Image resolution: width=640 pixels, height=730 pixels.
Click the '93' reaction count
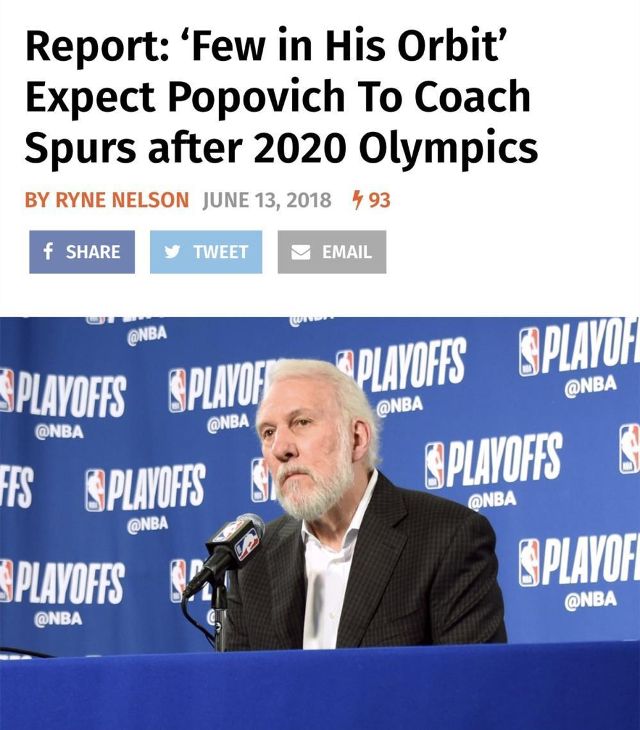pos(379,200)
